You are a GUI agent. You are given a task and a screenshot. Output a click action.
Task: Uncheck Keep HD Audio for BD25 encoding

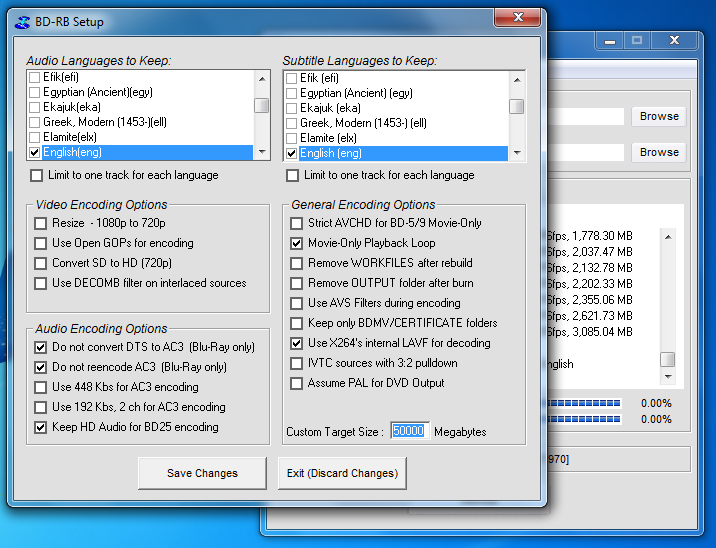(x=41, y=427)
